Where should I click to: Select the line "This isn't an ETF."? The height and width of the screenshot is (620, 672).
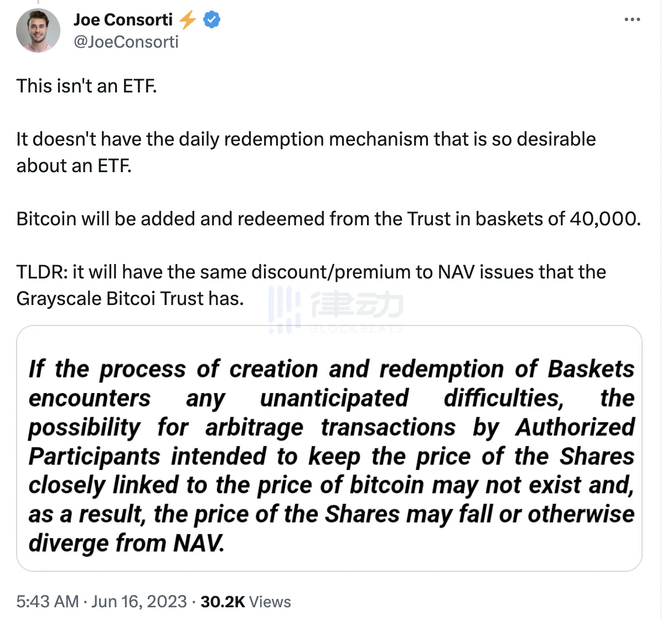pos(87,86)
